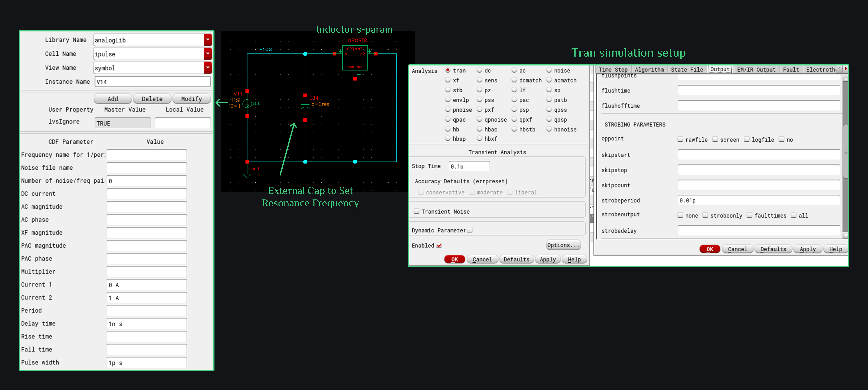Select the pnoise analysis radio button
868x390 pixels.
click(448, 109)
